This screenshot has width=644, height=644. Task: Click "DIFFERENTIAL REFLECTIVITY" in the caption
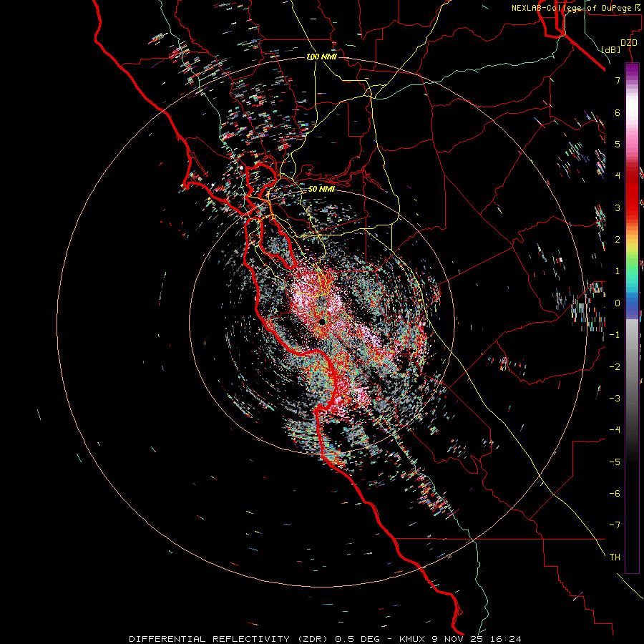click(x=210, y=639)
